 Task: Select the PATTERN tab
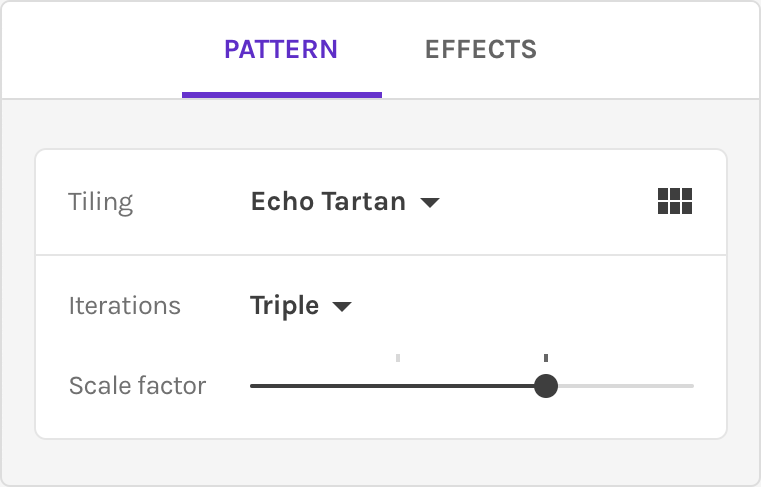281,50
